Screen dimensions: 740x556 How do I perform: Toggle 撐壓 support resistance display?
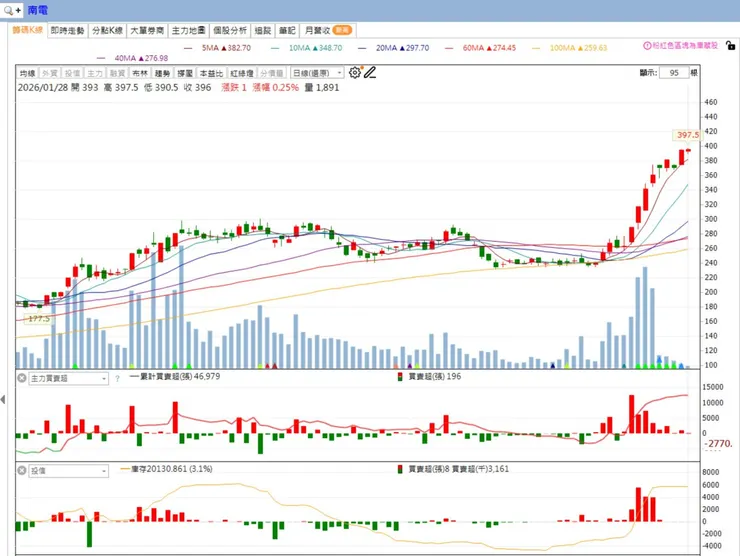click(185, 73)
